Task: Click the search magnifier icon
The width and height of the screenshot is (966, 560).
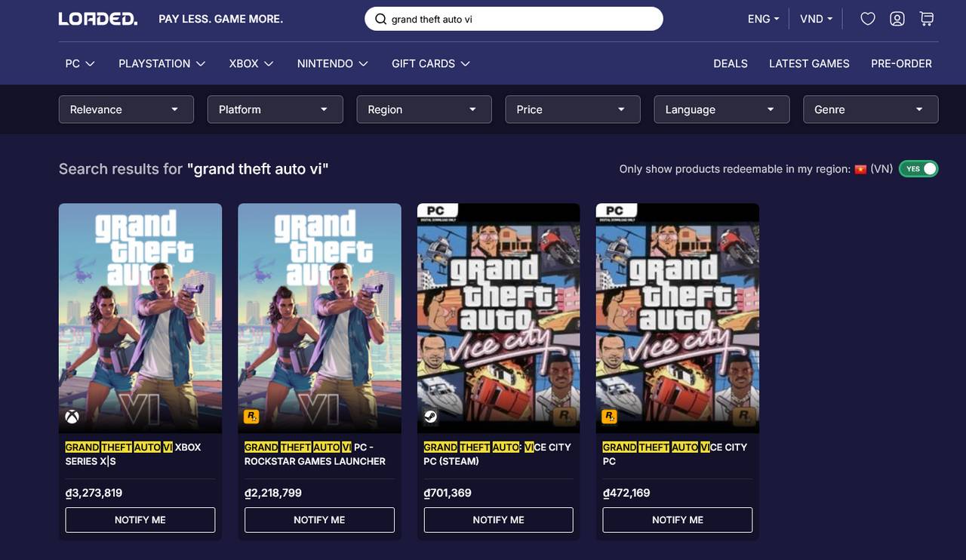Action: (x=381, y=19)
